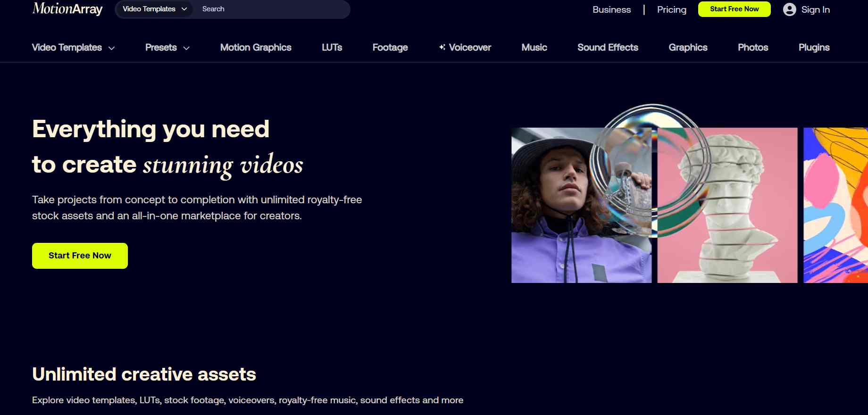This screenshot has height=415, width=868.
Task: Go to the LUTs category
Action: (332, 47)
